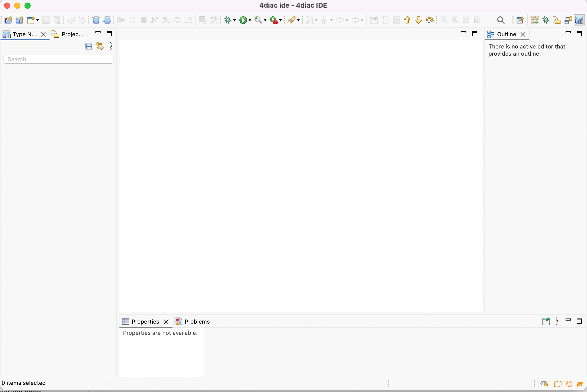Click the Zoom Out magnifier icon
Screen dimensions: 587x392
click(444, 20)
